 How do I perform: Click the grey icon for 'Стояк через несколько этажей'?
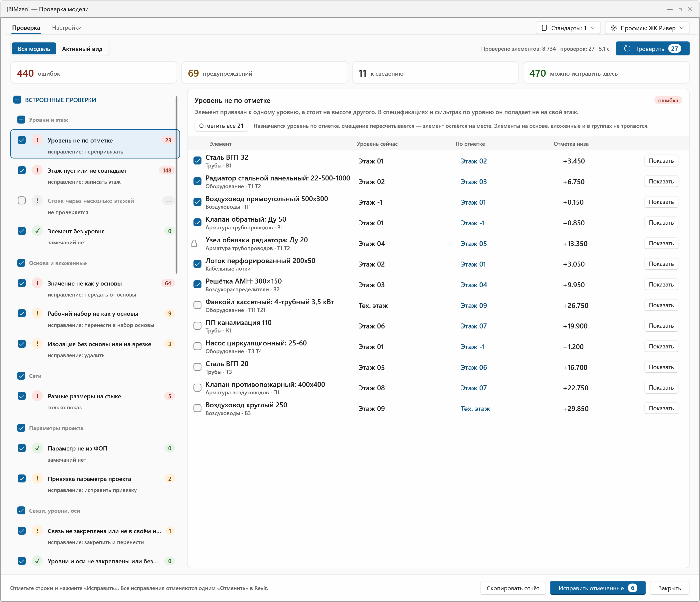pyautogui.click(x=37, y=200)
